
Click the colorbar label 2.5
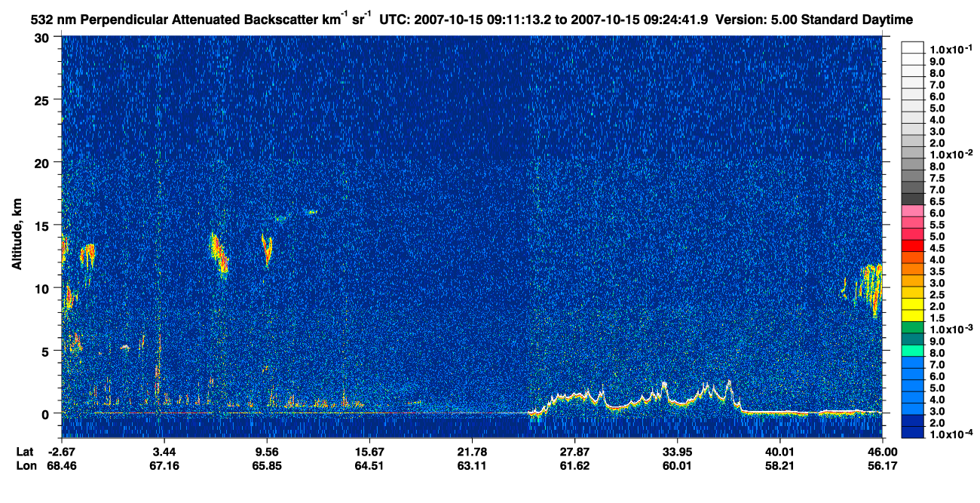937,293
